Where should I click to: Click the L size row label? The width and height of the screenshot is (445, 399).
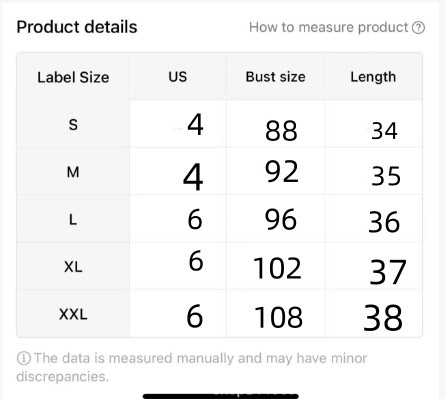[x=73, y=220]
